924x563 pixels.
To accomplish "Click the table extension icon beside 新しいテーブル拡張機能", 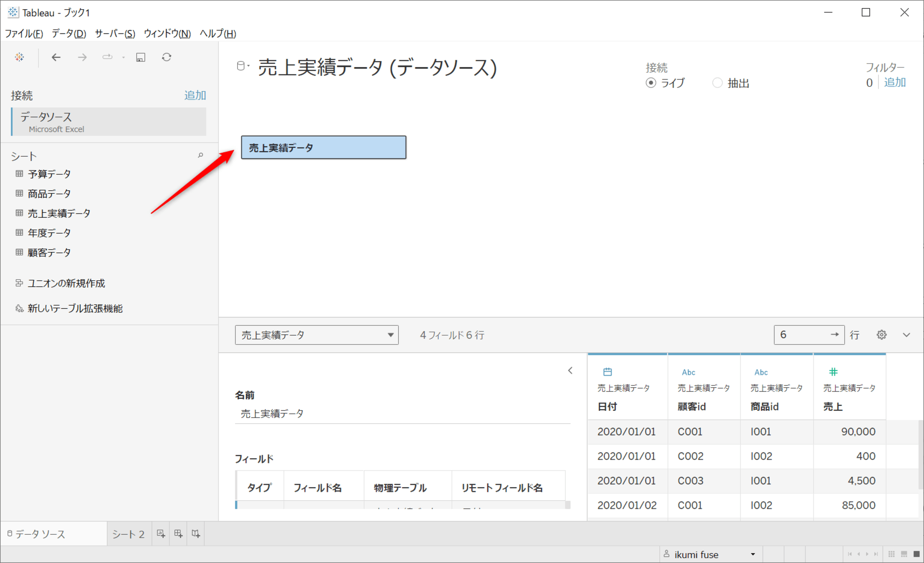I will (x=19, y=308).
